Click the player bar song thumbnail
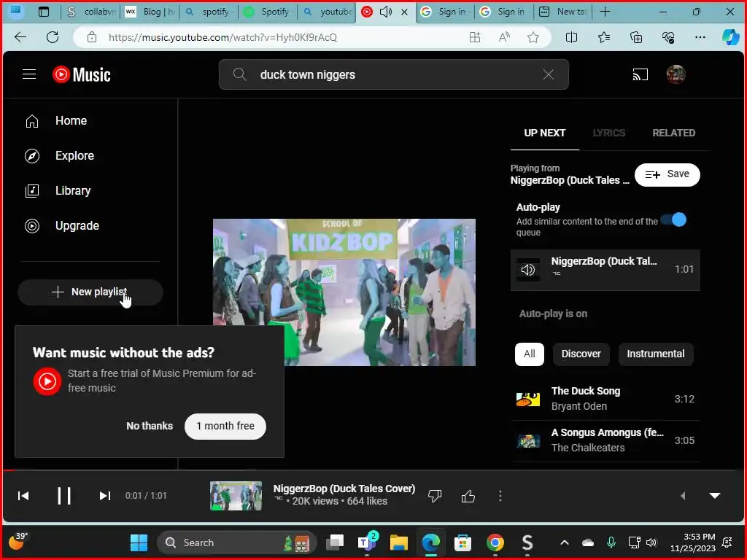Viewport: 747px width, 560px height. (x=236, y=496)
